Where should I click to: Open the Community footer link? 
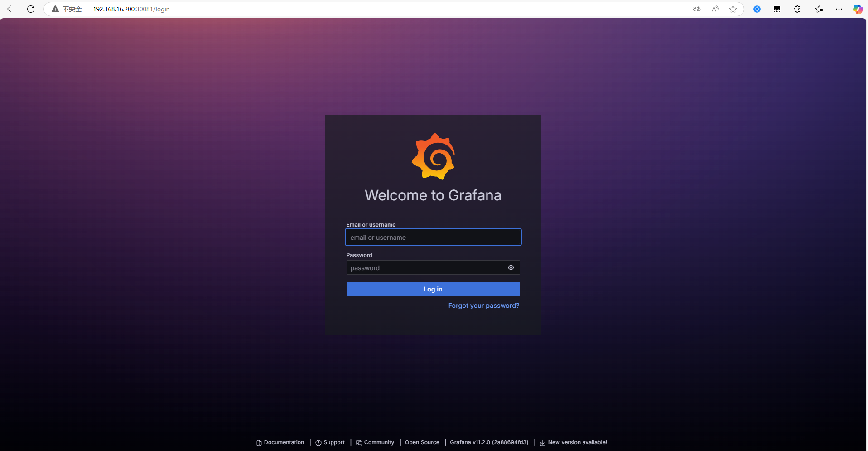(x=375, y=442)
